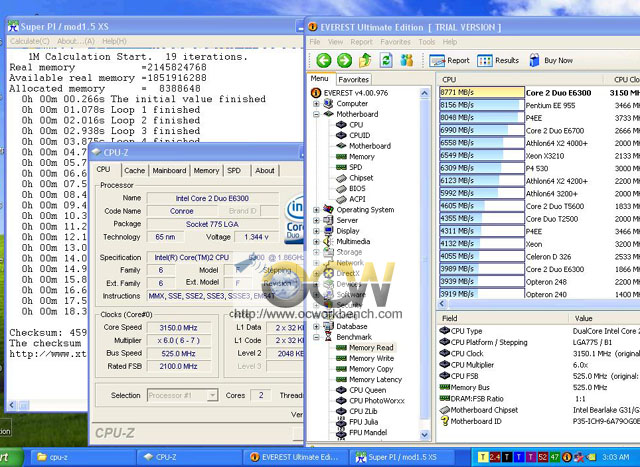Click the green Back arrow in EVEREST toolbar
The height and width of the screenshot is (467, 640).
pos(324,60)
